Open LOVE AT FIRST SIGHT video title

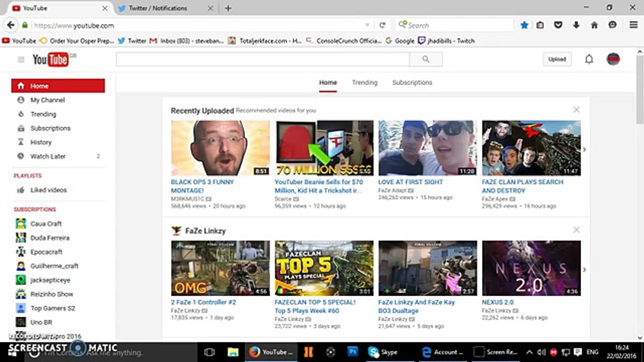[411, 182]
